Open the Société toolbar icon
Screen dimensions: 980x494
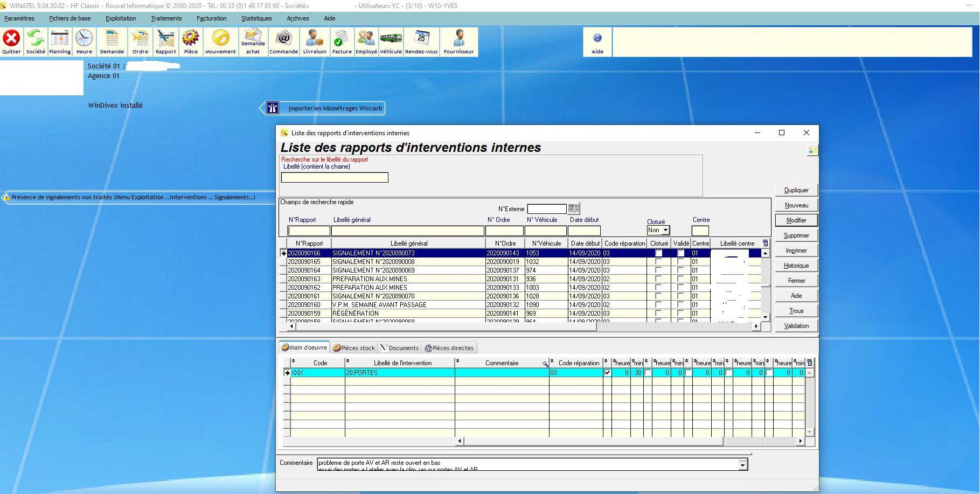36,42
